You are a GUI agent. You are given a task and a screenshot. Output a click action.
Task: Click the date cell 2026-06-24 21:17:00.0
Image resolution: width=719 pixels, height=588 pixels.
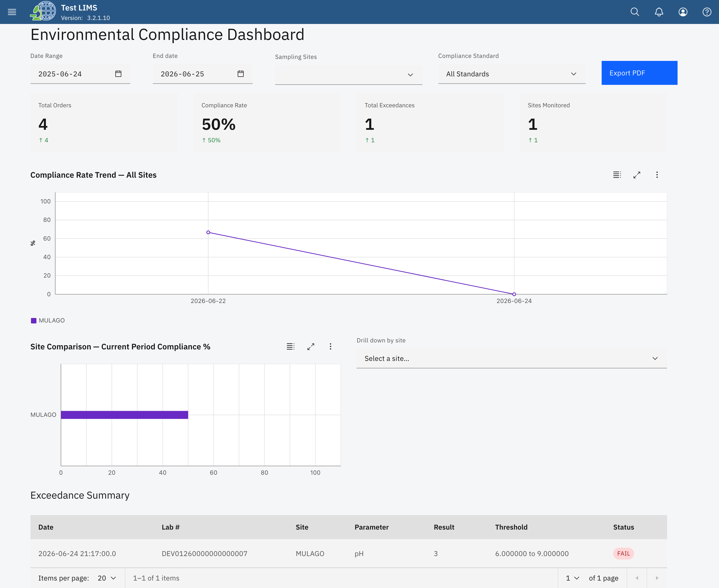tap(77, 554)
